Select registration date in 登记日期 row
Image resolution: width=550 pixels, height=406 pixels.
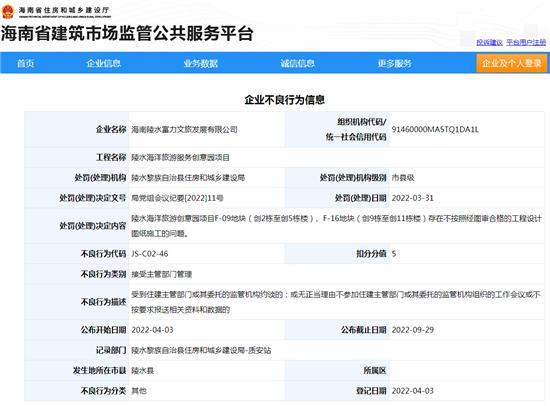pyautogui.click(x=412, y=391)
